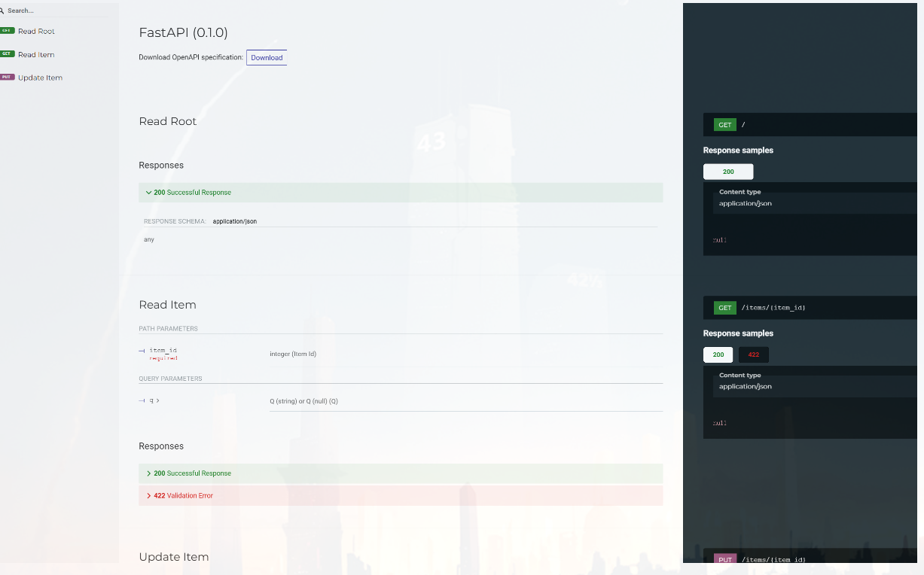Image resolution: width=924 pixels, height=575 pixels.
Task: Open Update Item in the sidebar
Action: pos(40,78)
